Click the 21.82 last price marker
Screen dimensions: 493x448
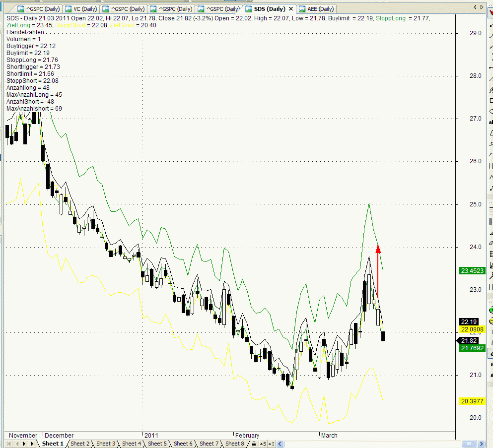click(x=467, y=340)
